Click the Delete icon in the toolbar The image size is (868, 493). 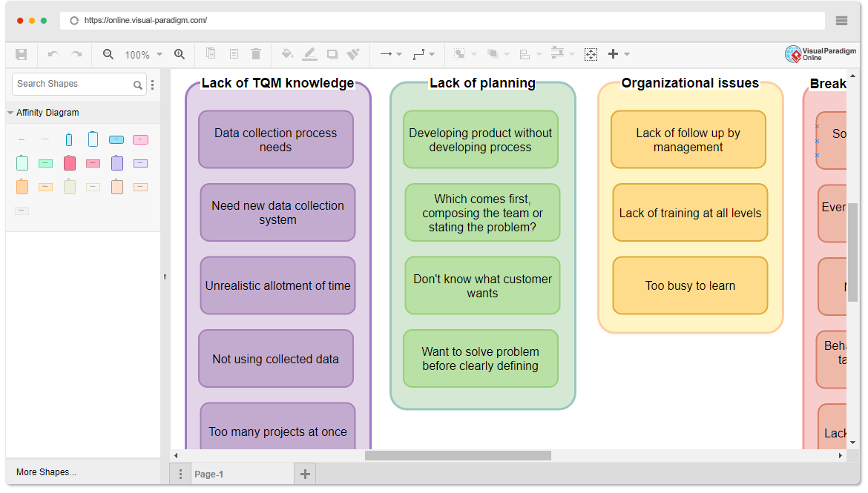[x=256, y=53]
